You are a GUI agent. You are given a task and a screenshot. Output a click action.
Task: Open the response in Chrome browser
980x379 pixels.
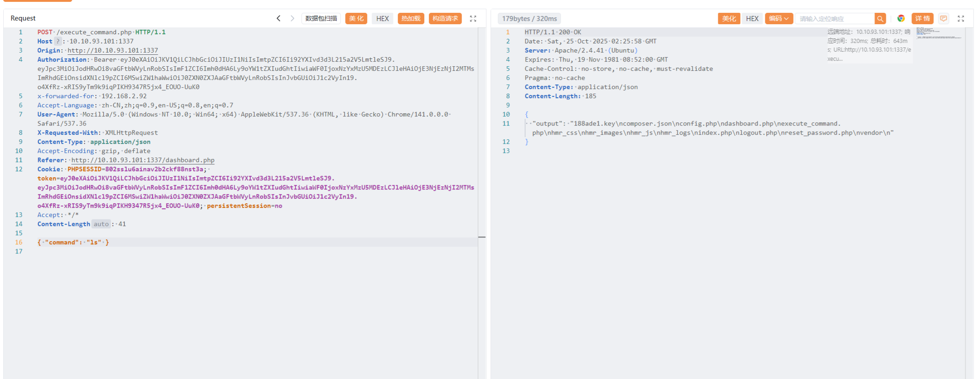(901, 18)
